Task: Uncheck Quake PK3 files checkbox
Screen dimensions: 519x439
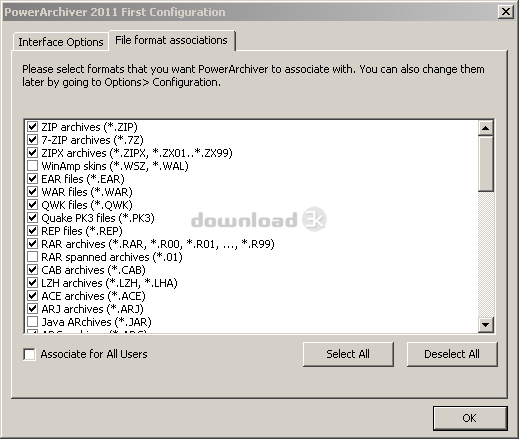Action: [x=32, y=218]
